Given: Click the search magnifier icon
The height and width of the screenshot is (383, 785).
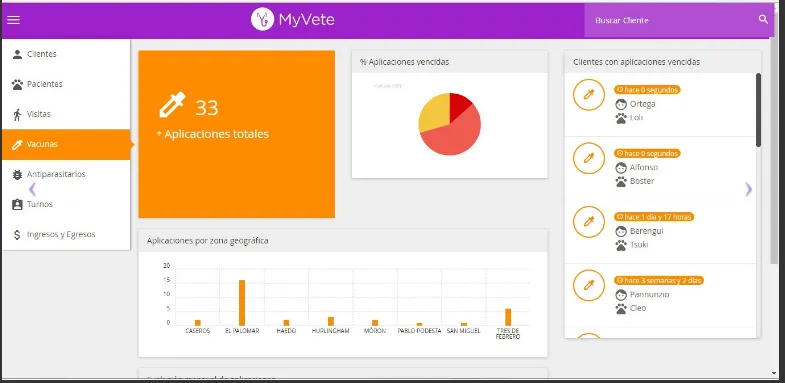Looking at the screenshot, I should [x=763, y=20].
